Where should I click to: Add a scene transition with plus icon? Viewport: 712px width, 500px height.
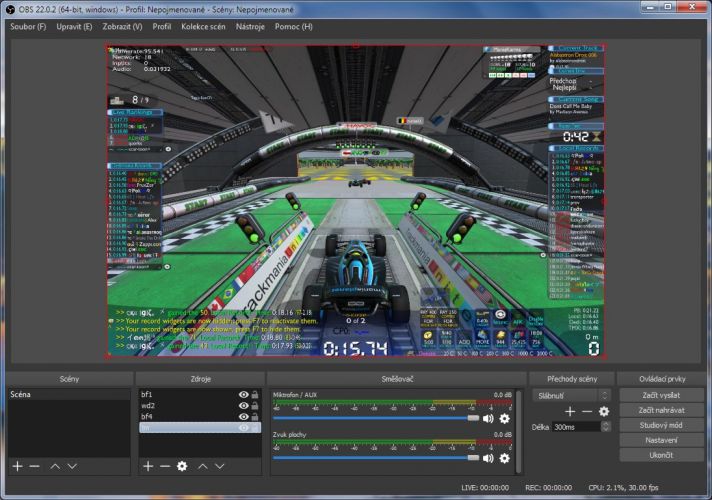[x=570, y=411]
